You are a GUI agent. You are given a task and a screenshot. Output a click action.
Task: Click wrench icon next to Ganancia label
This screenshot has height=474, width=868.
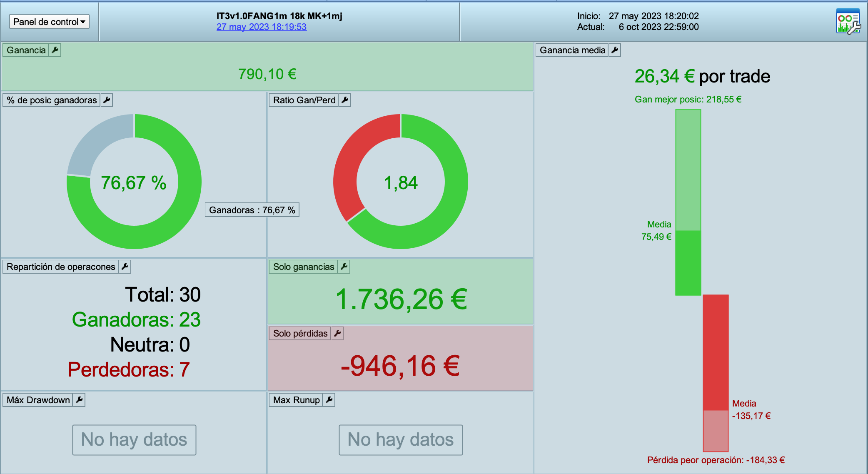55,50
